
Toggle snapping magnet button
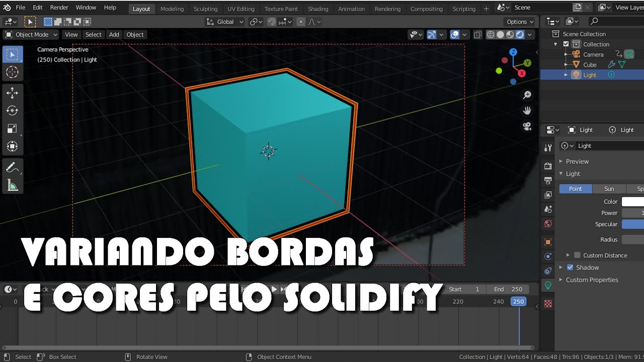click(272, 22)
